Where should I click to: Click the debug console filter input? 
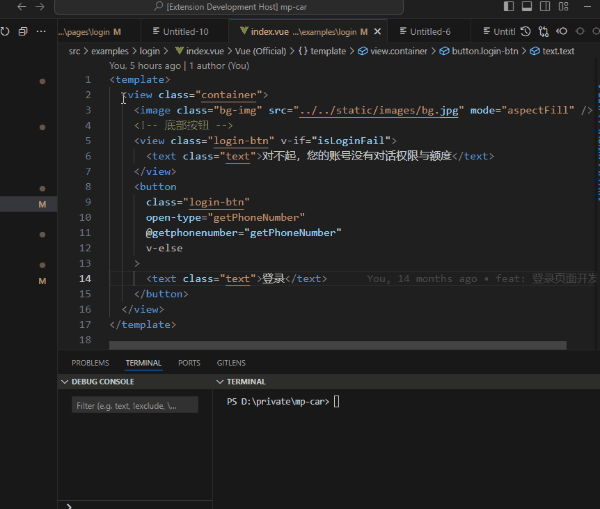(134, 406)
